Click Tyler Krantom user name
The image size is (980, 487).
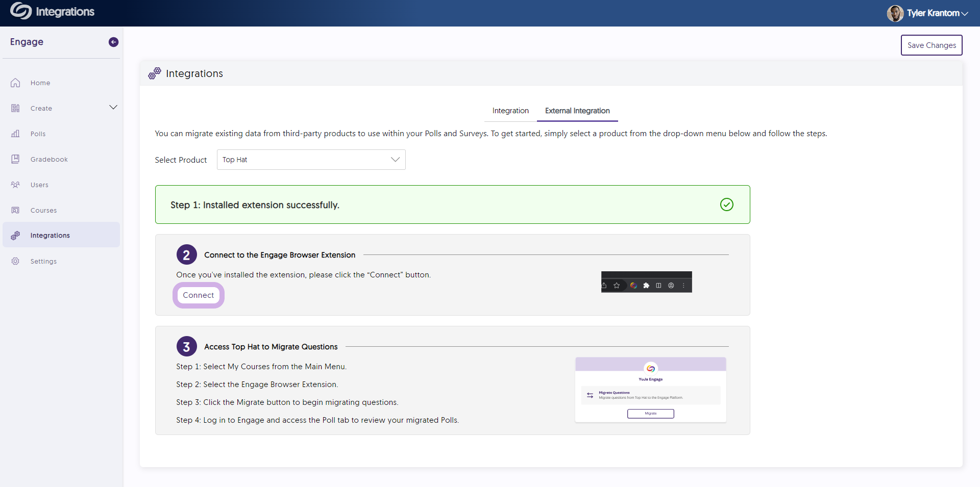tap(933, 13)
